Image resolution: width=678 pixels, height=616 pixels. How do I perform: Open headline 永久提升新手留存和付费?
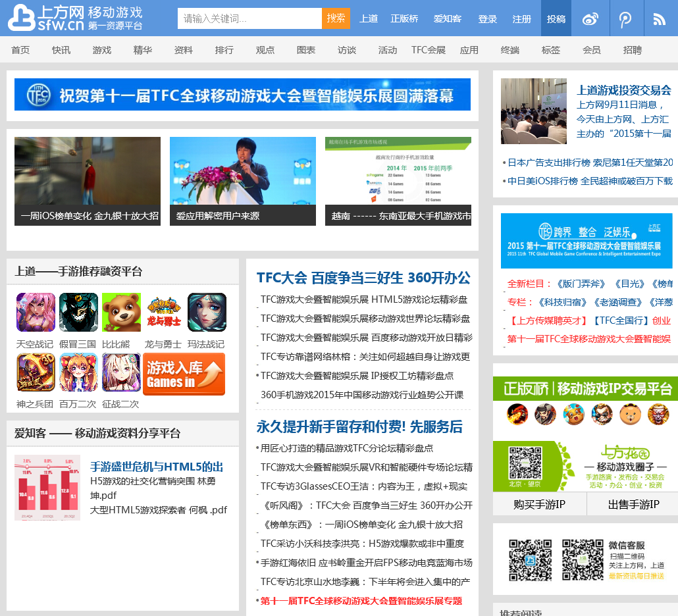[359, 426]
